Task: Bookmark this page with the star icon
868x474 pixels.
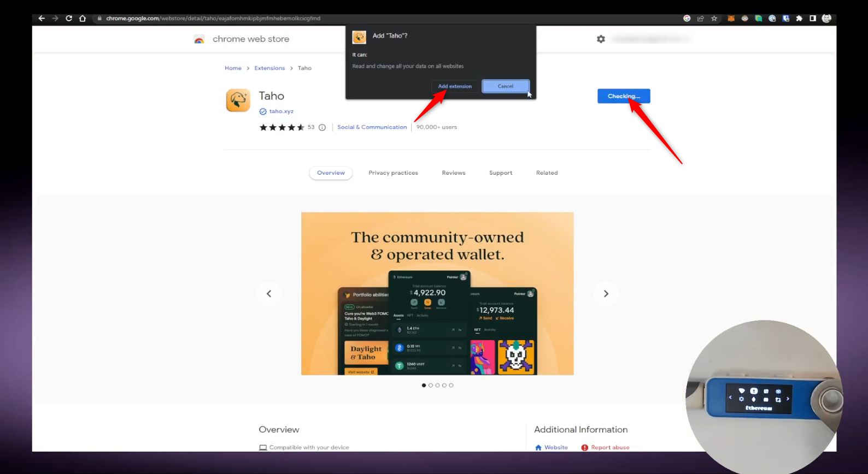Action: [x=714, y=19]
